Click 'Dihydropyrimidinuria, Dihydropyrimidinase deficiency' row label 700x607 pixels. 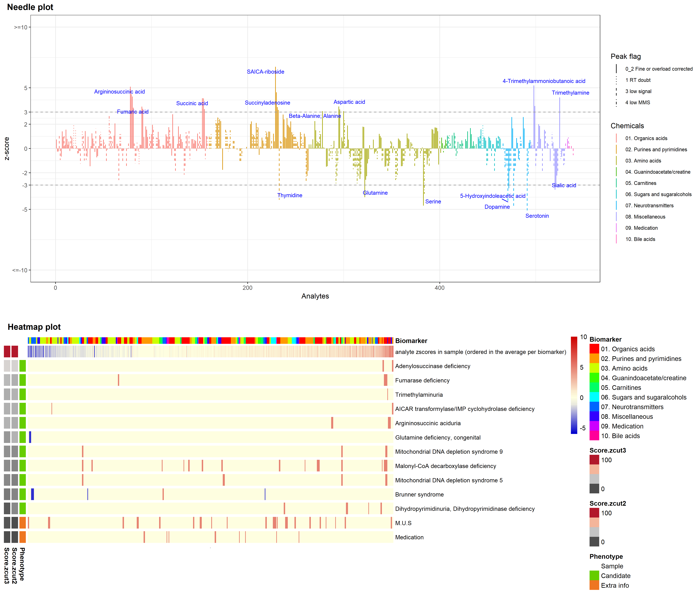point(465,509)
